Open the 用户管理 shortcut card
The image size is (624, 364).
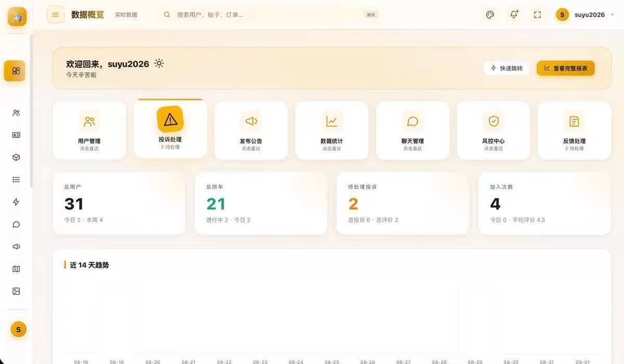[x=89, y=131]
